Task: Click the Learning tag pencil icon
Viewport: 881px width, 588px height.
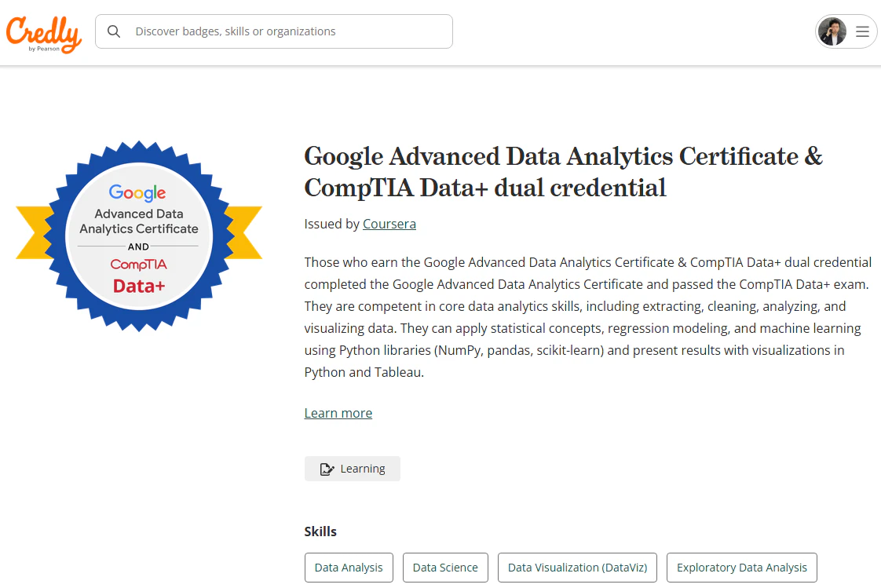Action: pos(327,469)
